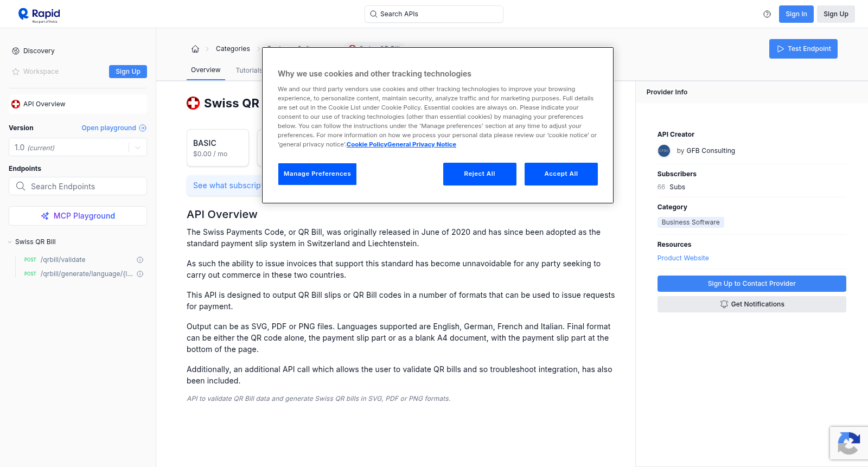Screen dimensions: 868x467
Task: Select the Discovery compass icon
Action: pyautogui.click(x=16, y=51)
